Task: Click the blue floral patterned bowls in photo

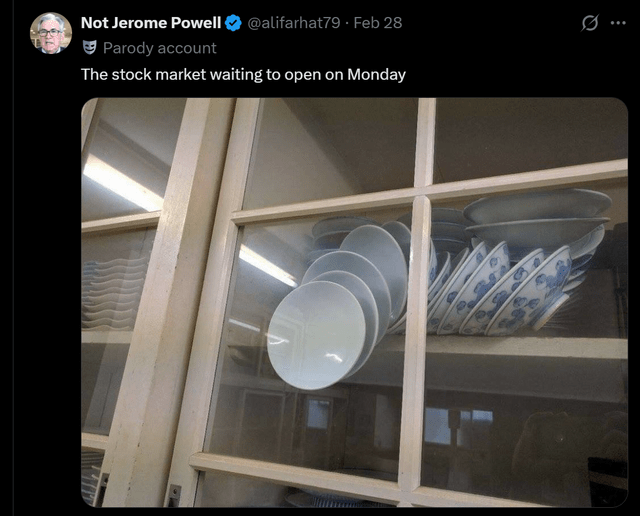Action: [498, 290]
